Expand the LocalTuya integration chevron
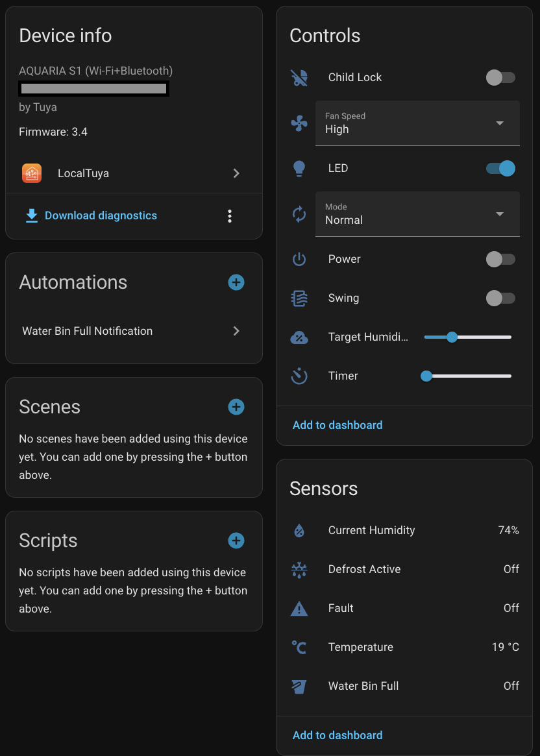Viewport: 540px width, 756px height. coord(236,173)
